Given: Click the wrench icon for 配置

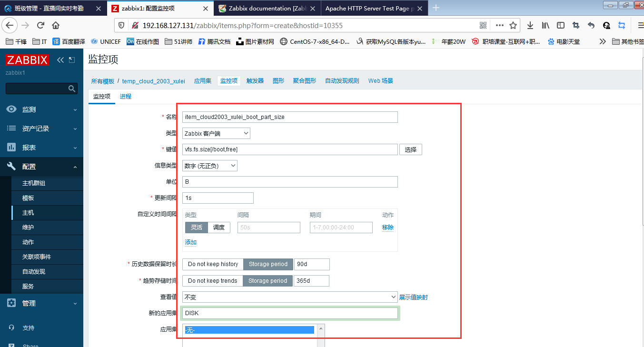Looking at the screenshot, I should [x=11, y=167].
